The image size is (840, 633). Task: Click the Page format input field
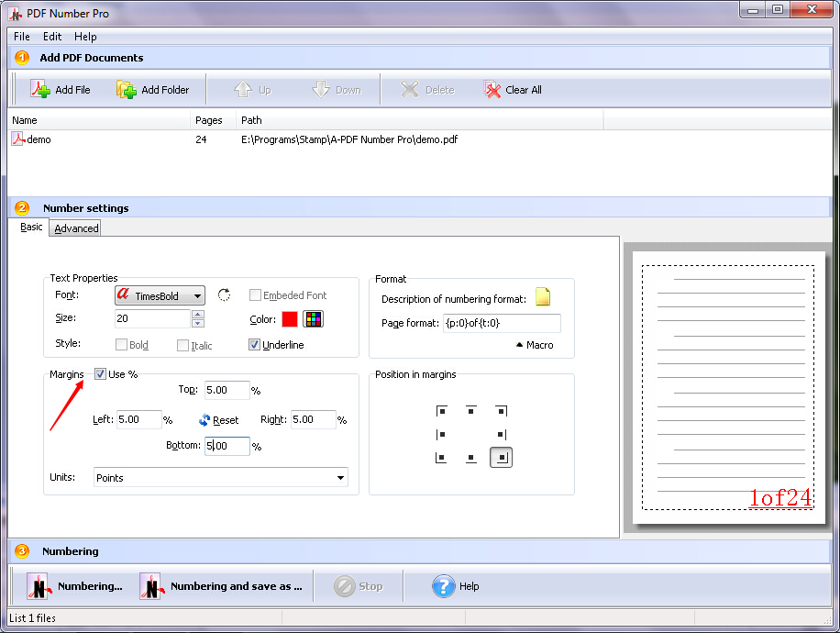pyautogui.click(x=502, y=323)
